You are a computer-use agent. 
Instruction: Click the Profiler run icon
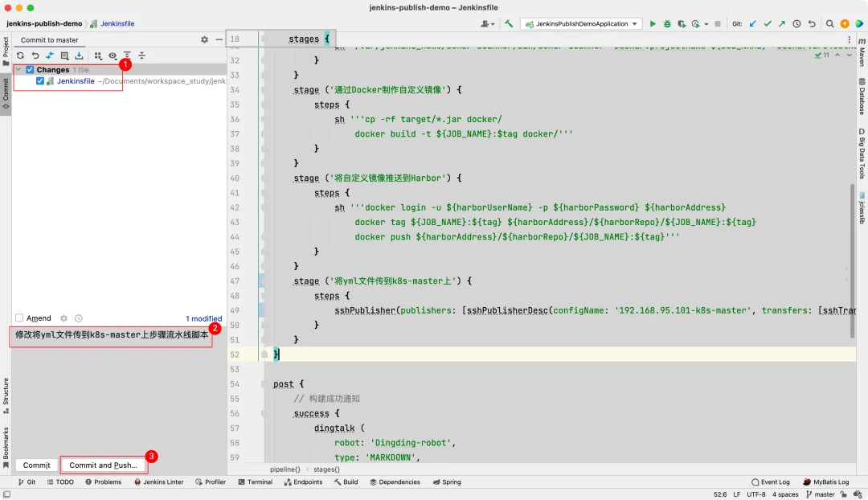coord(696,24)
